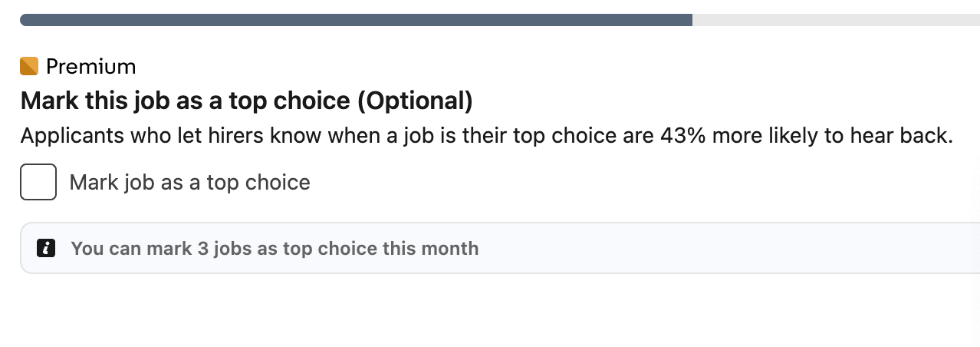The height and width of the screenshot is (347, 980).
Task: Click the boundary where the progress fill ends
Action: (692, 20)
